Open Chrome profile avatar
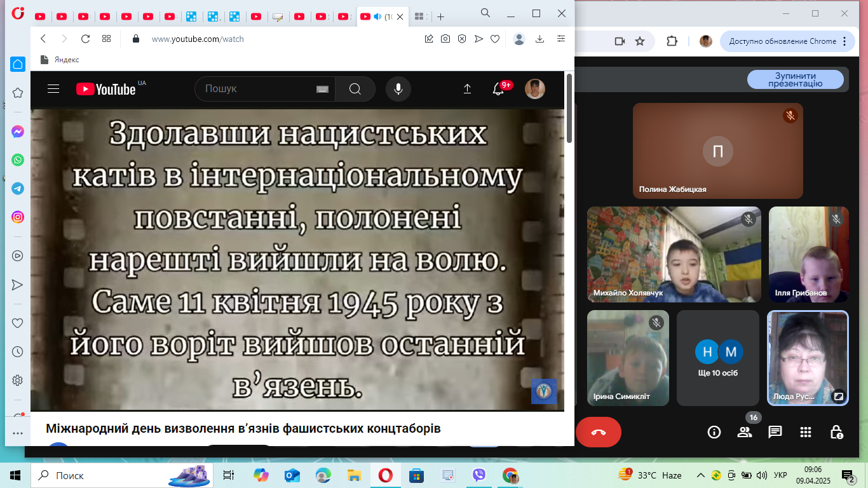The height and width of the screenshot is (488, 868). [706, 41]
